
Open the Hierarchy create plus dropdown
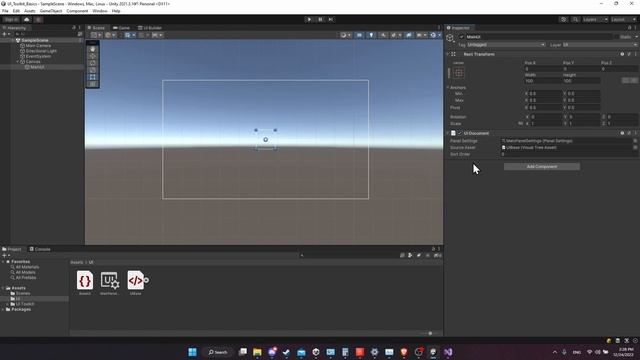[x=6, y=34]
